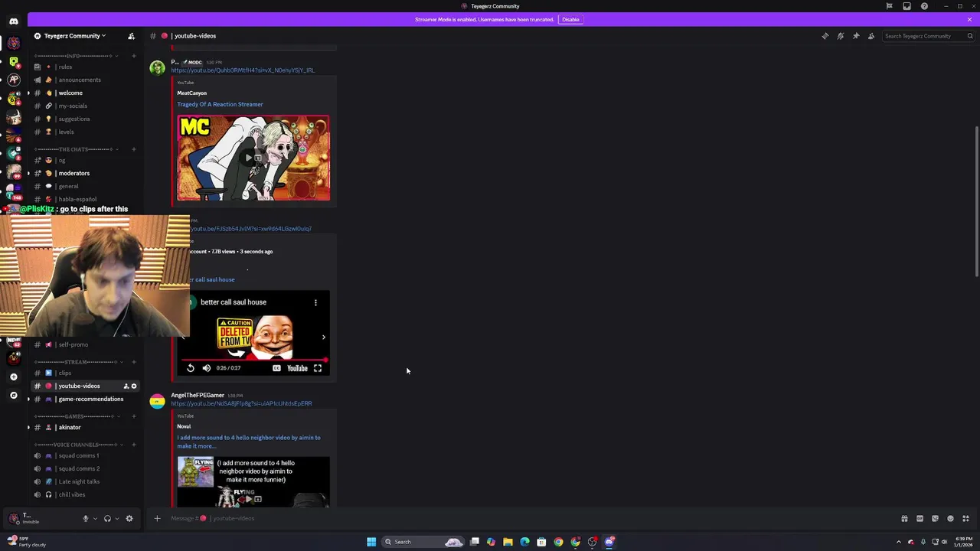Image resolution: width=980 pixels, height=551 pixels.
Task: Open the welcome channel
Action: pyautogui.click(x=84, y=93)
